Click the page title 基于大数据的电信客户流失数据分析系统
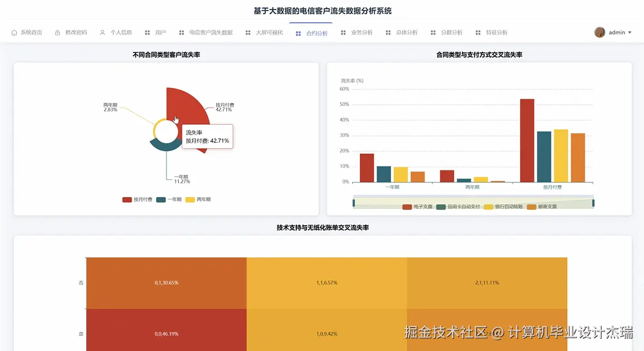The image size is (644, 351). coord(323,11)
